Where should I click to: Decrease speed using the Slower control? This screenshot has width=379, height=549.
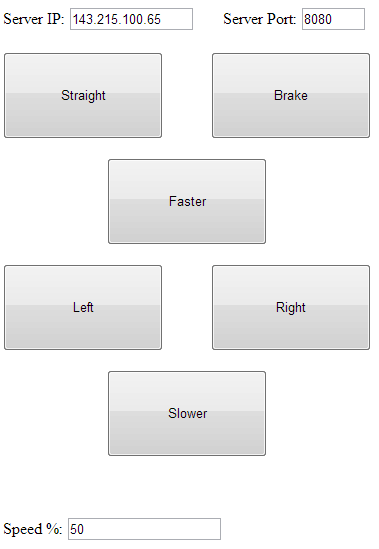[187, 414]
